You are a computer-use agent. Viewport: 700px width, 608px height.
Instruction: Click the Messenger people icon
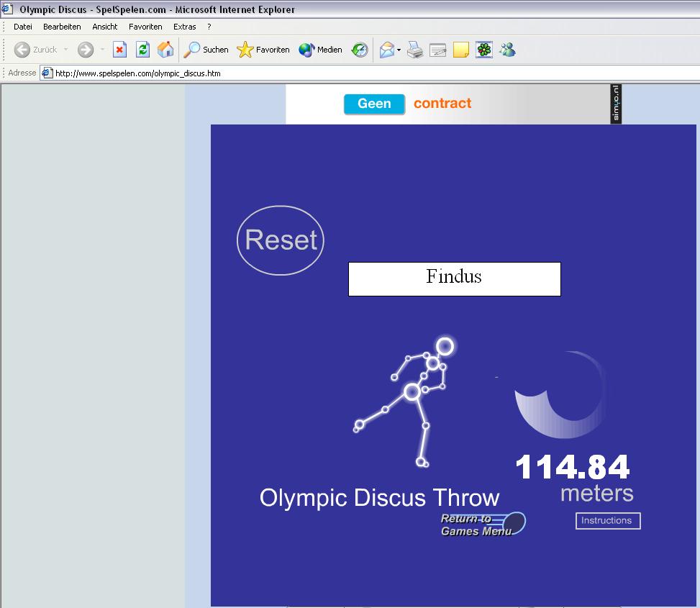pos(508,50)
